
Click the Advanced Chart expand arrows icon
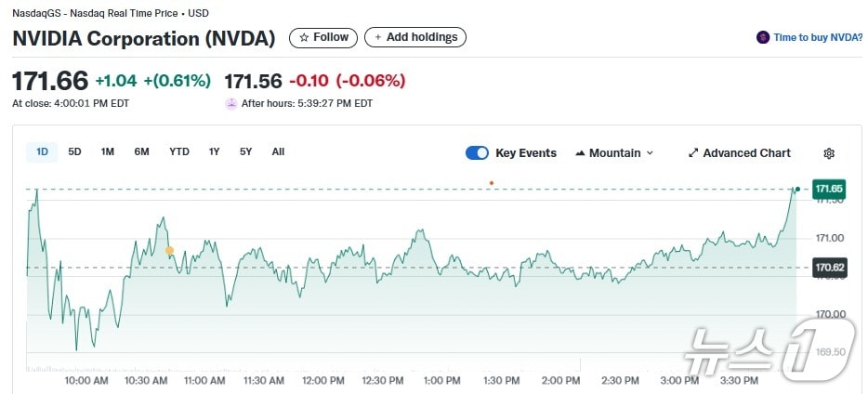[693, 153]
